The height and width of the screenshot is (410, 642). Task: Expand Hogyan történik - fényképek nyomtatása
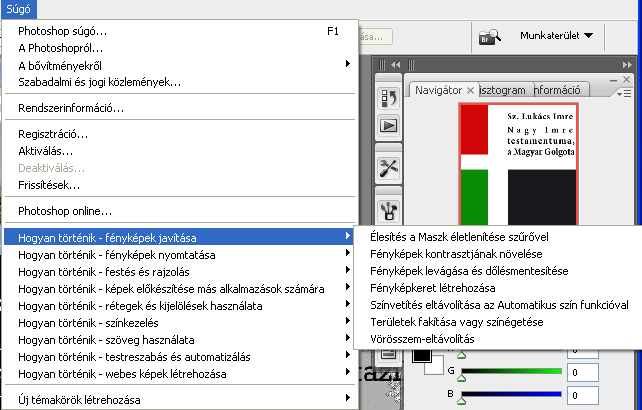pos(179,255)
